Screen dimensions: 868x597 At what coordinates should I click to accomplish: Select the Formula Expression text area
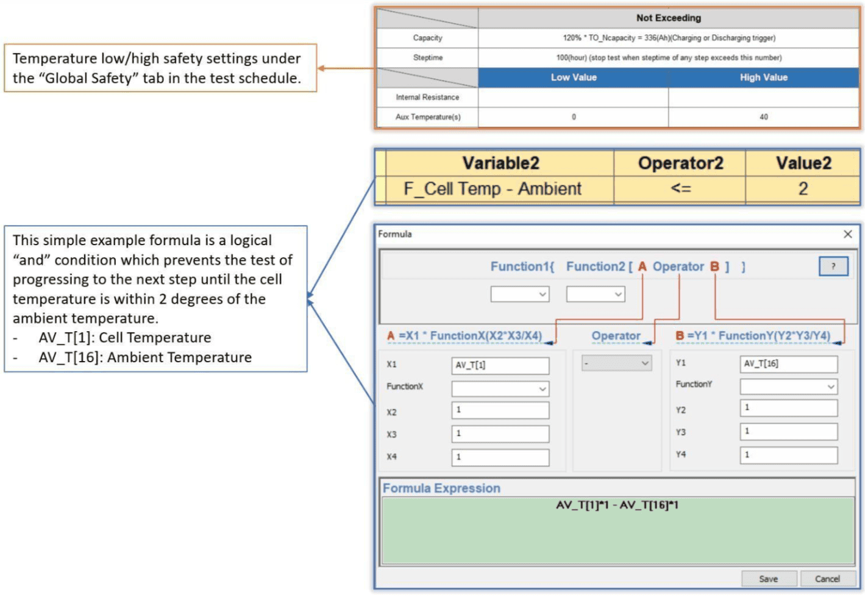click(616, 527)
